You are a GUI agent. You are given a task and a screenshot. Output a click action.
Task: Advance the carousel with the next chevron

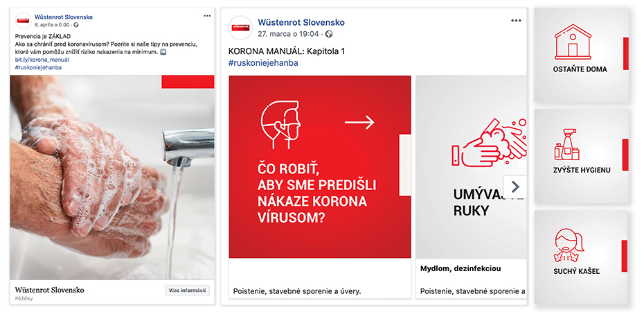tap(515, 187)
